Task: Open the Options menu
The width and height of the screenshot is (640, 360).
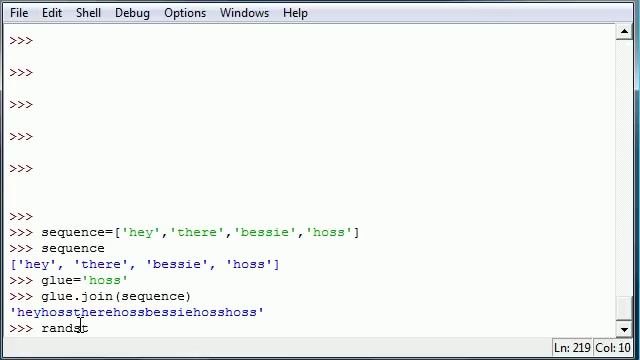Action: [x=185, y=13]
